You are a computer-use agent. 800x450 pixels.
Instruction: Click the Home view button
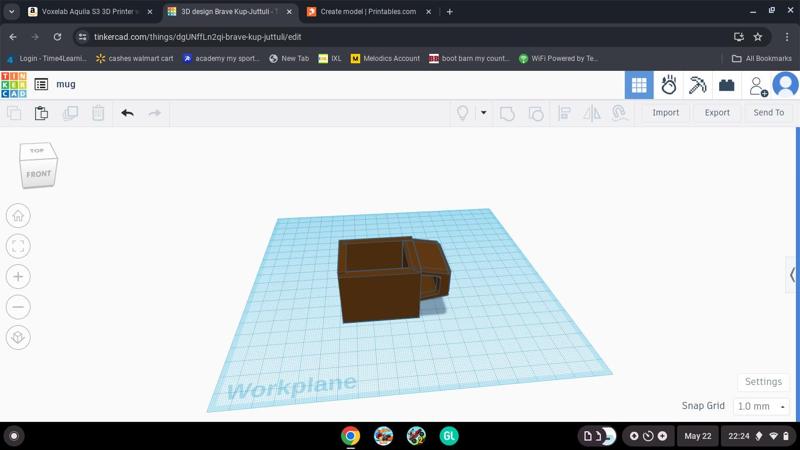click(18, 216)
